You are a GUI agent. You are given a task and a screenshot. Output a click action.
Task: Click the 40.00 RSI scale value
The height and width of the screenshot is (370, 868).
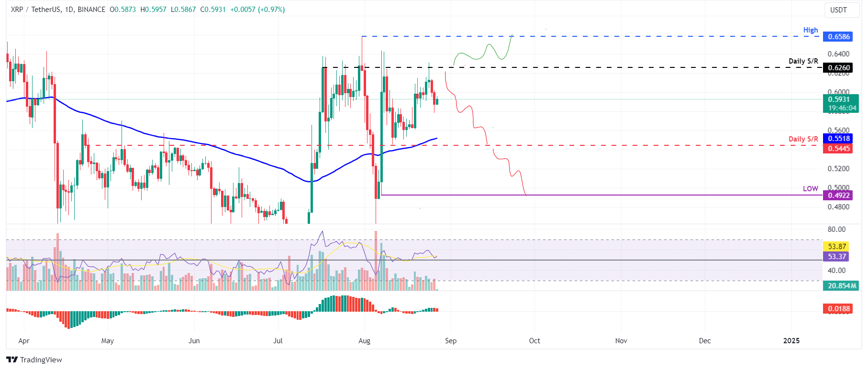point(837,271)
